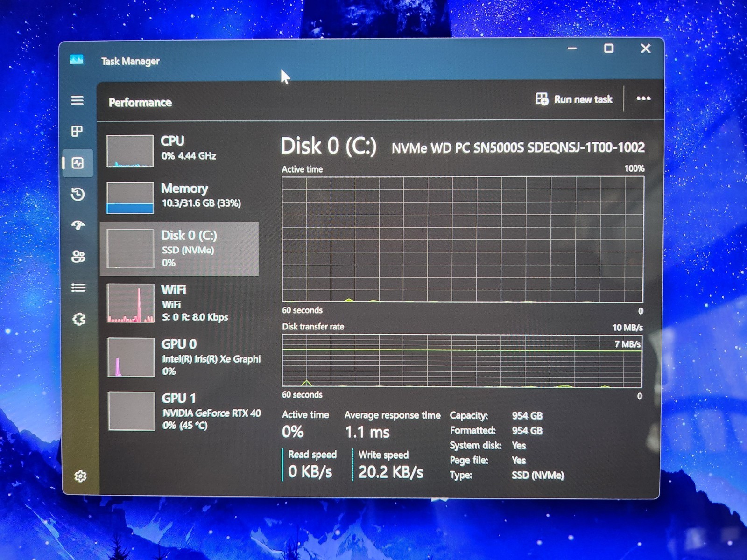
Task: Select WiFi in the performance list
Action: 179,303
